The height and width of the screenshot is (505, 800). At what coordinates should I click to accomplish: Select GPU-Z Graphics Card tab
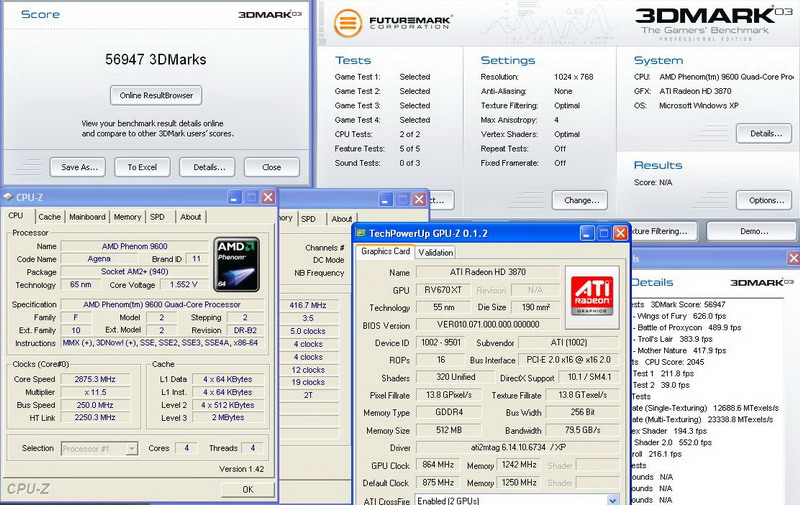(385, 251)
